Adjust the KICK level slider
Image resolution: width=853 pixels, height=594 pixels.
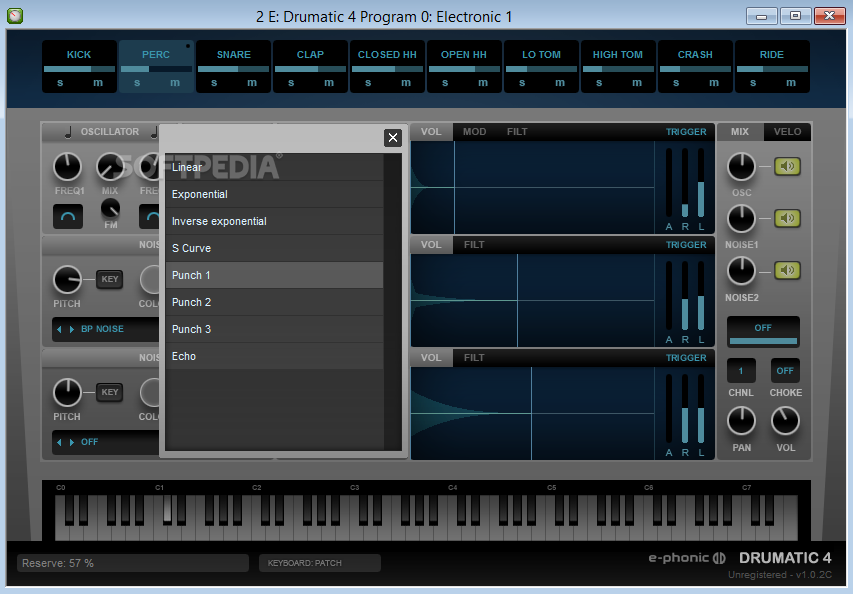79,69
